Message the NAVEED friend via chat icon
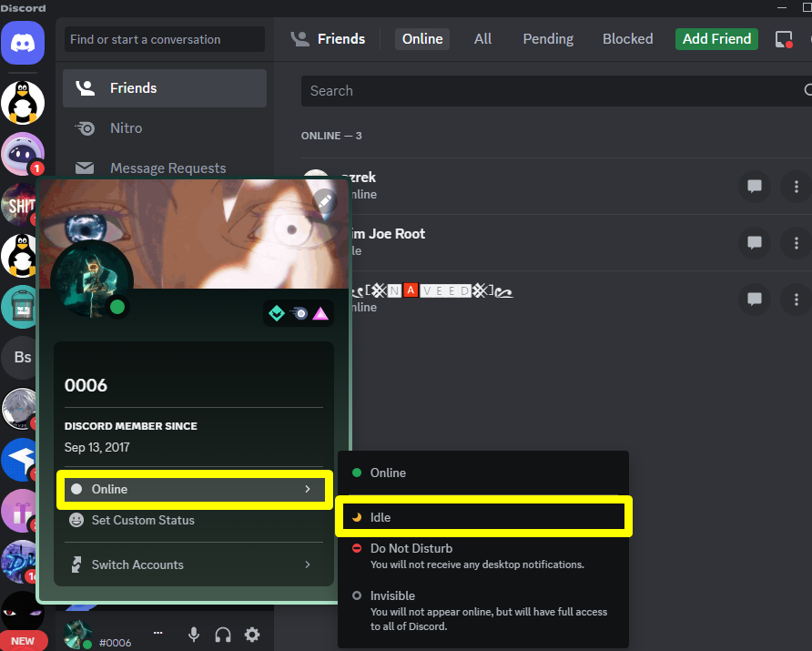Screen dimensions: 812x651 [754, 300]
